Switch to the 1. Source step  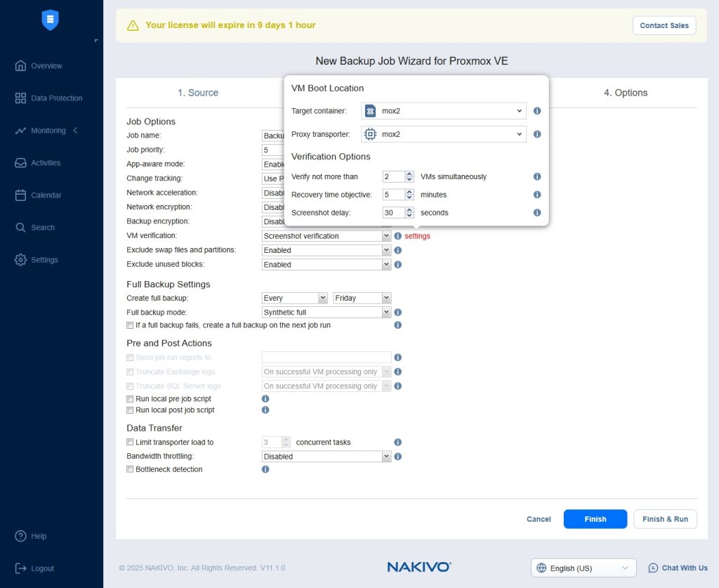(x=197, y=93)
